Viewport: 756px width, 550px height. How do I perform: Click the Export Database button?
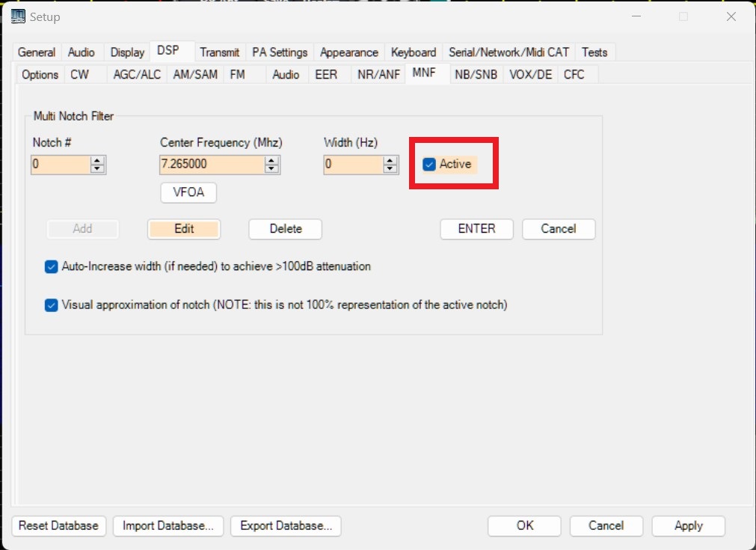click(x=286, y=526)
